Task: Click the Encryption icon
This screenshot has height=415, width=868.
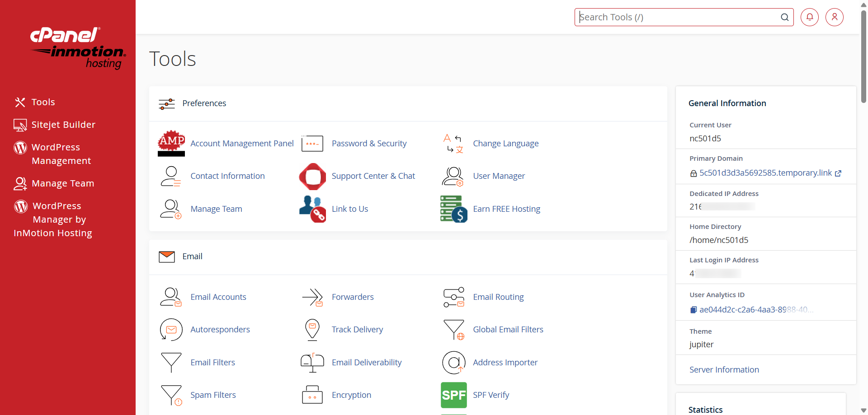Action: pyautogui.click(x=312, y=395)
